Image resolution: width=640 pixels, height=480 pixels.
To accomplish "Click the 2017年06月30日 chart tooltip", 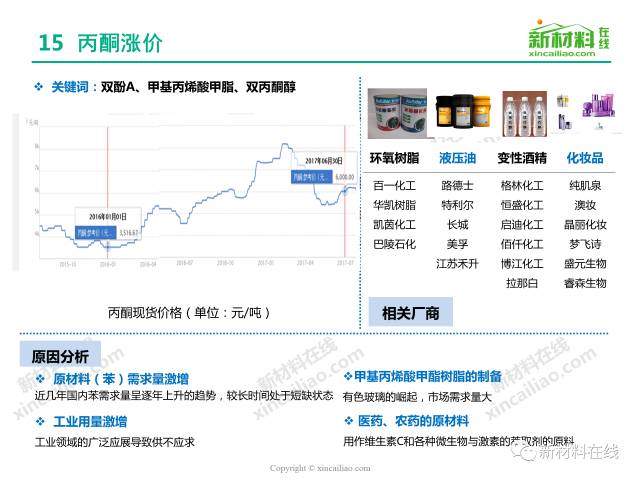I will tap(323, 169).
